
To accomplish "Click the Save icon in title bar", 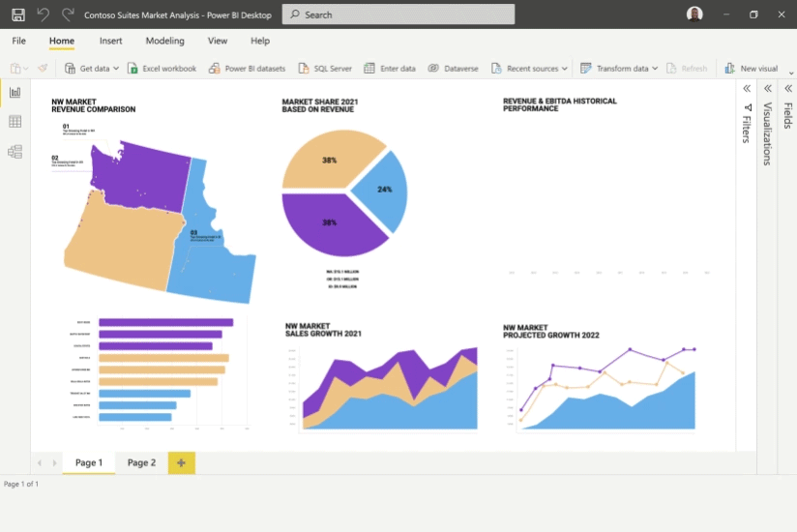I will (17, 15).
